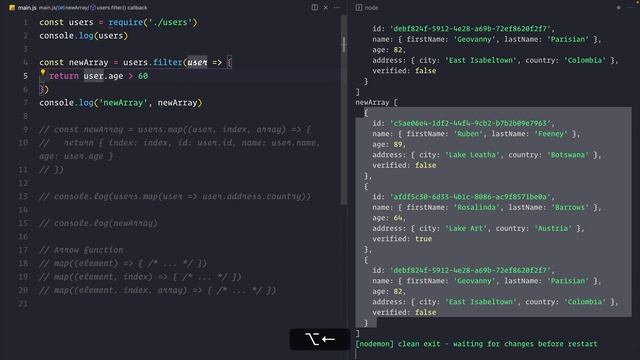Viewport: 640px width, 360px height.
Task: Click the main.js breadcrumb path item
Action: click(x=47, y=8)
